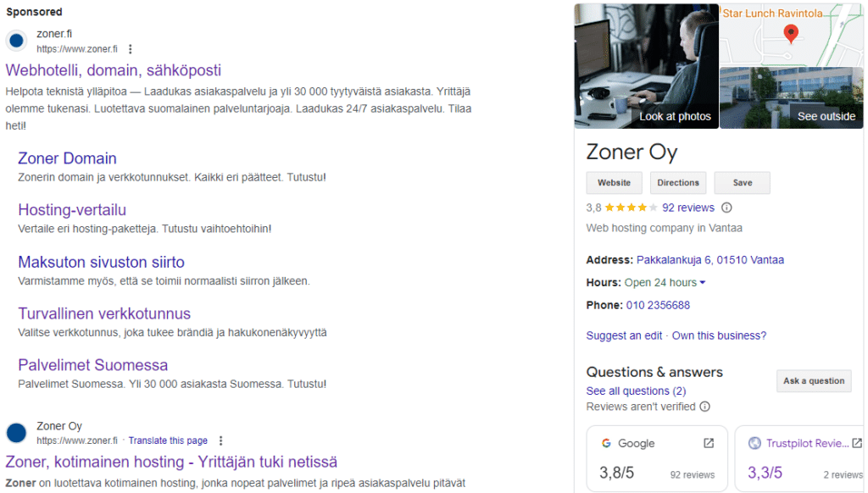Click the See outside street view thumbnail

click(791, 96)
